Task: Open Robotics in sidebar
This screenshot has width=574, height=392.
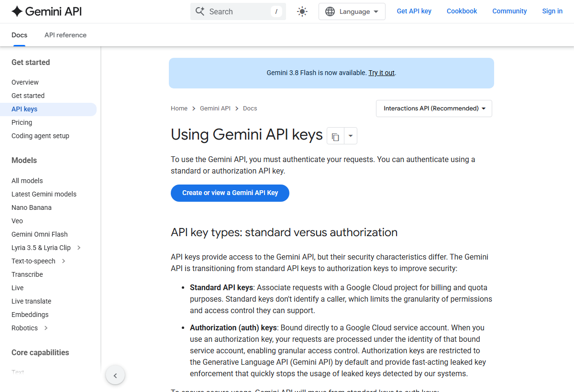Action: point(24,328)
